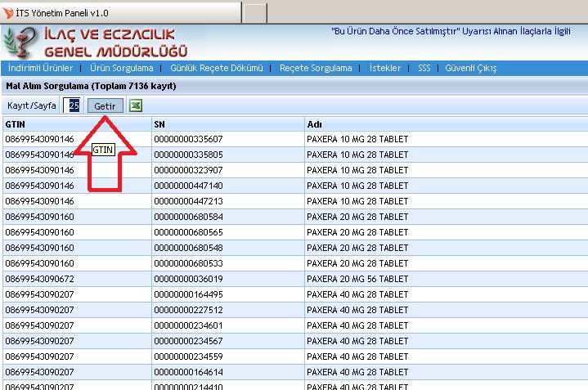The height and width of the screenshot is (390, 588).
Task: Click GTIN 08699543090672
Action: tap(40, 279)
